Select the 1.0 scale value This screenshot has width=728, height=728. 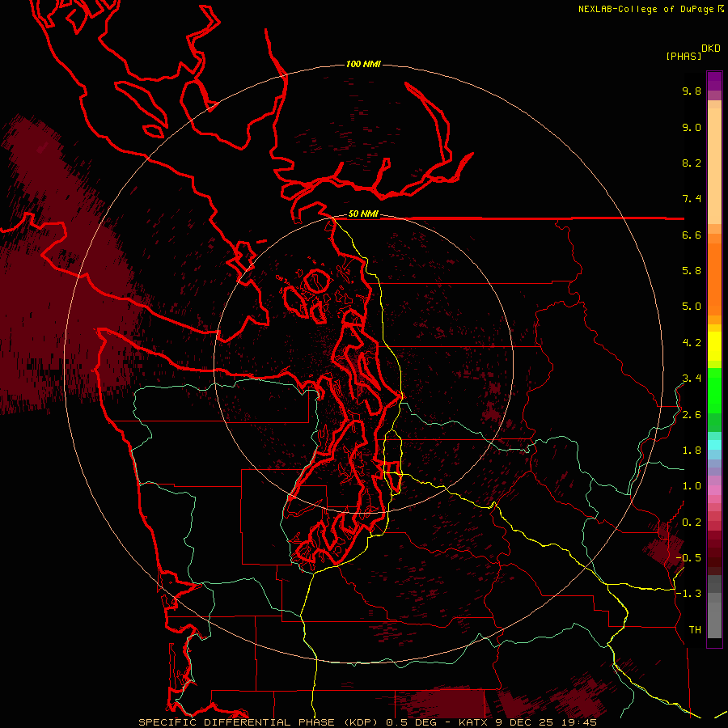pyautogui.click(x=692, y=486)
